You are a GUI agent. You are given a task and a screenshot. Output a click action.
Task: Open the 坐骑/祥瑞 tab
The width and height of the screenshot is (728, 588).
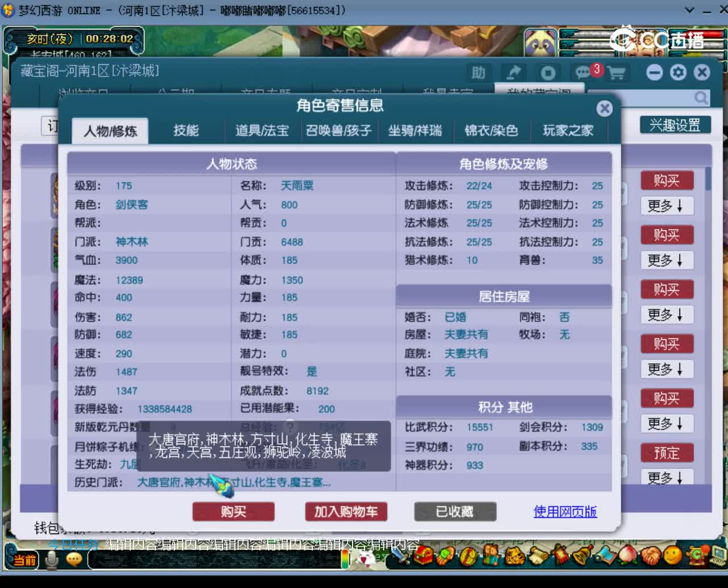coord(415,131)
